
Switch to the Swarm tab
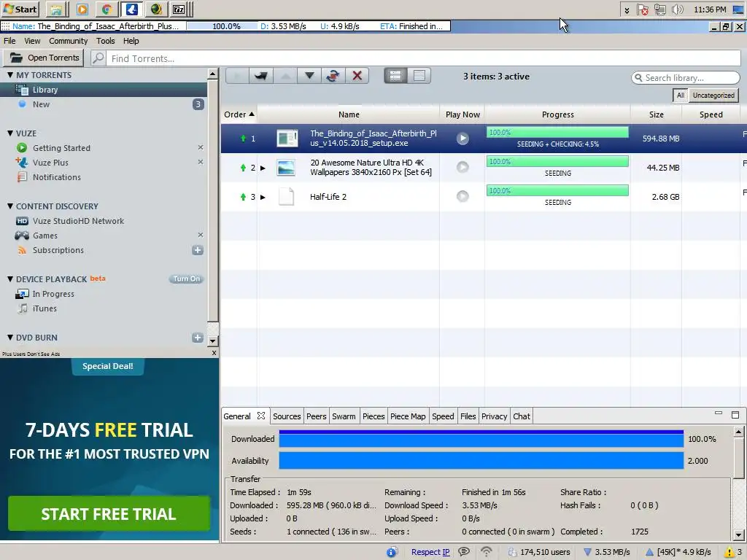tap(344, 416)
